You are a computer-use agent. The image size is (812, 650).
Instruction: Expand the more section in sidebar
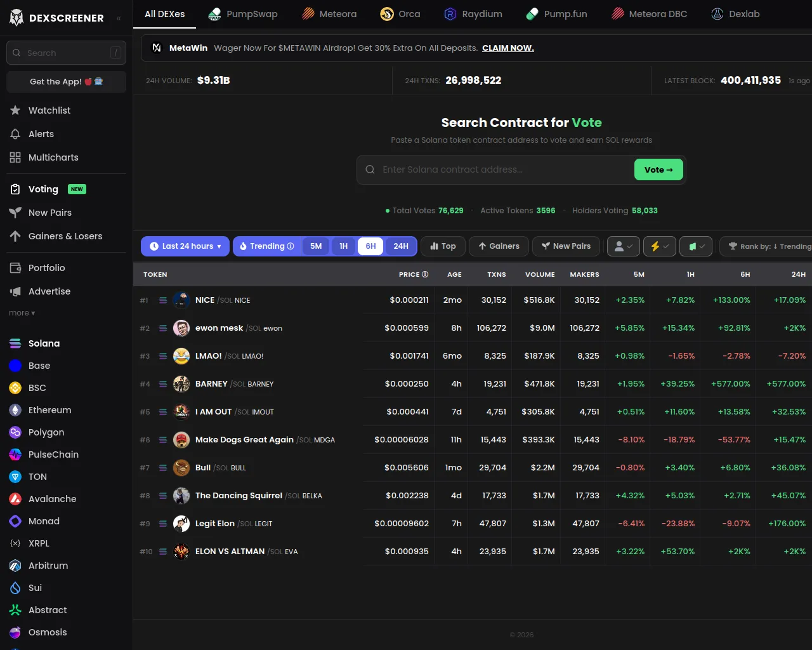pos(22,313)
